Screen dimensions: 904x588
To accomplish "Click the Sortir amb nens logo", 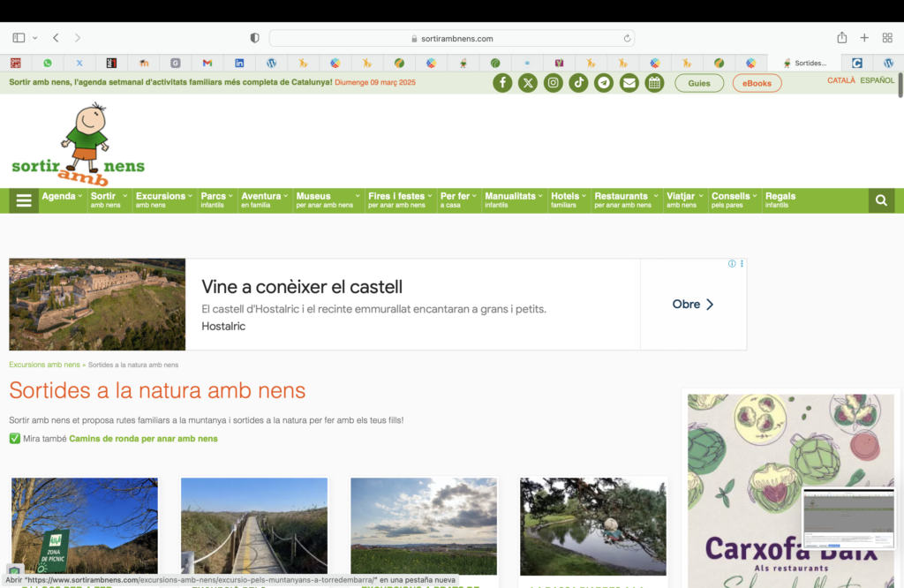I will pyautogui.click(x=79, y=145).
